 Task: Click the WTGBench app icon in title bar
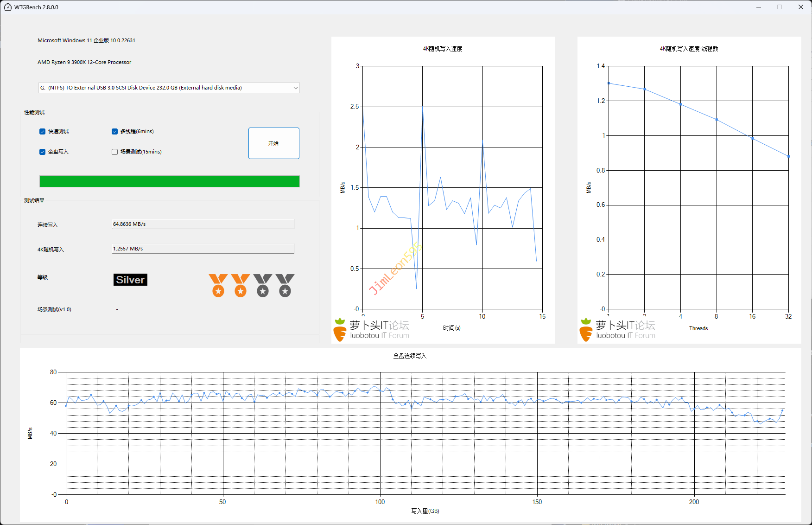click(x=8, y=7)
